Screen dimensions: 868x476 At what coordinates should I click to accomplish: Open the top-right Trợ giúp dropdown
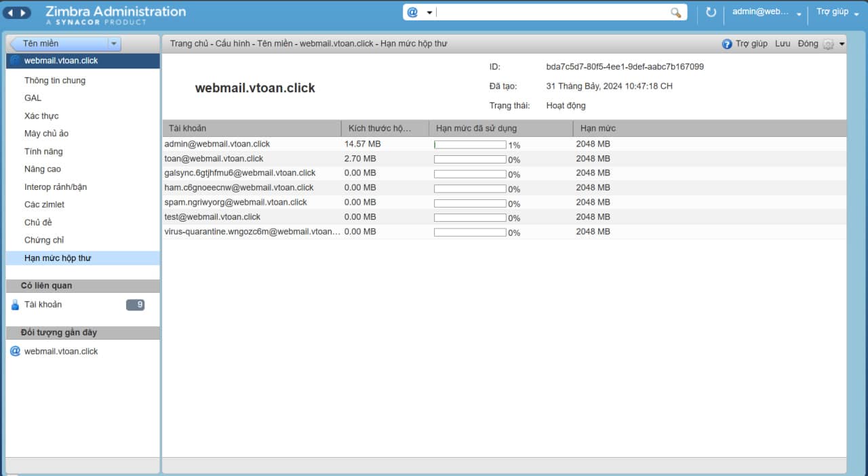pos(837,12)
